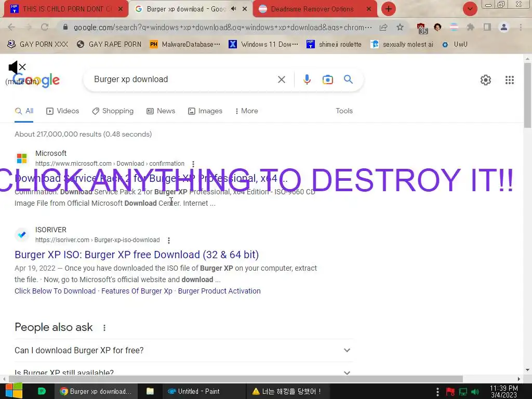The image size is (532, 399).
Task: Click into the Burger xp download search field
Action: pos(183,79)
